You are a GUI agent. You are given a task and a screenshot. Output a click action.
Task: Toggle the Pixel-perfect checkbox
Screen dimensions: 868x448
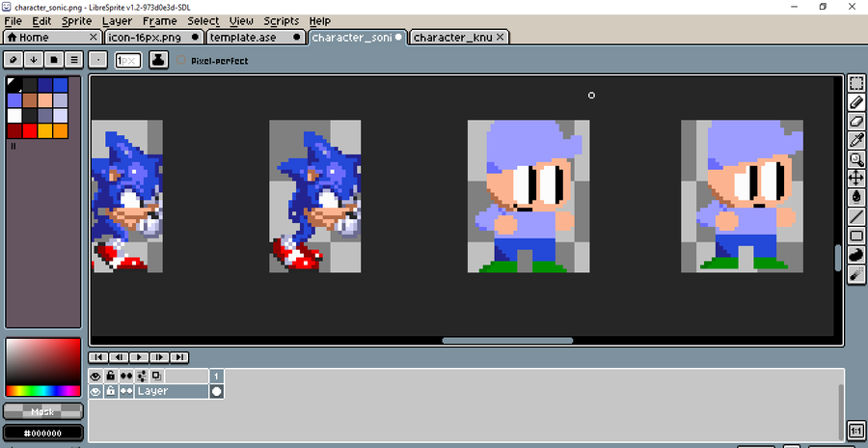(x=181, y=60)
